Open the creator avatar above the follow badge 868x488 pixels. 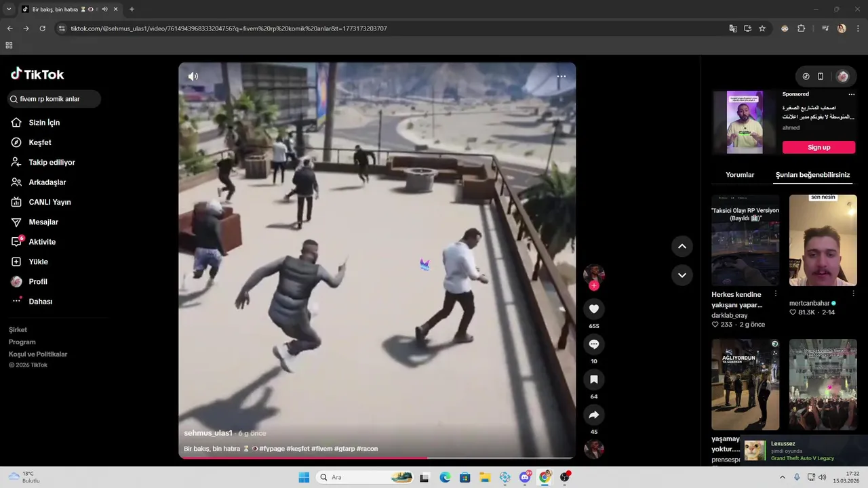(x=594, y=274)
